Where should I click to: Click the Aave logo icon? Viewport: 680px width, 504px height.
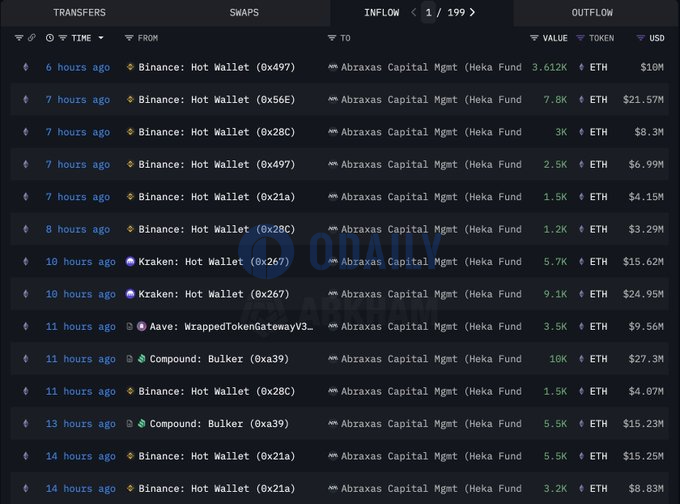pyautogui.click(x=142, y=326)
